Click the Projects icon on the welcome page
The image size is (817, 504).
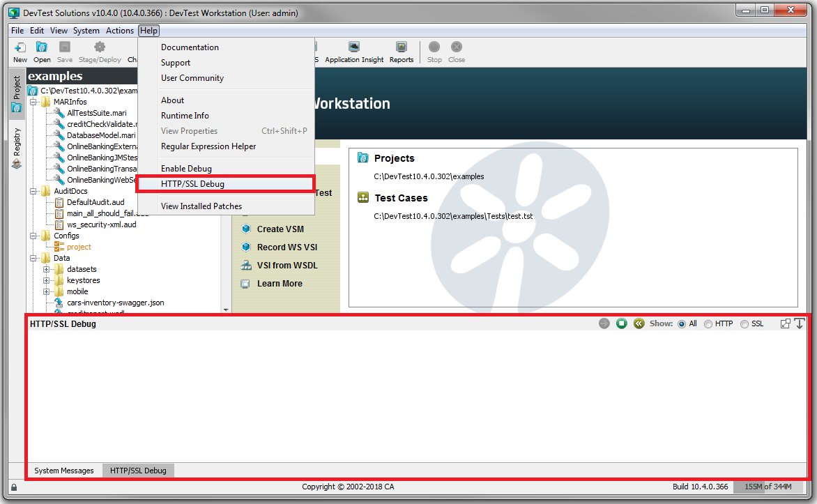[362, 158]
